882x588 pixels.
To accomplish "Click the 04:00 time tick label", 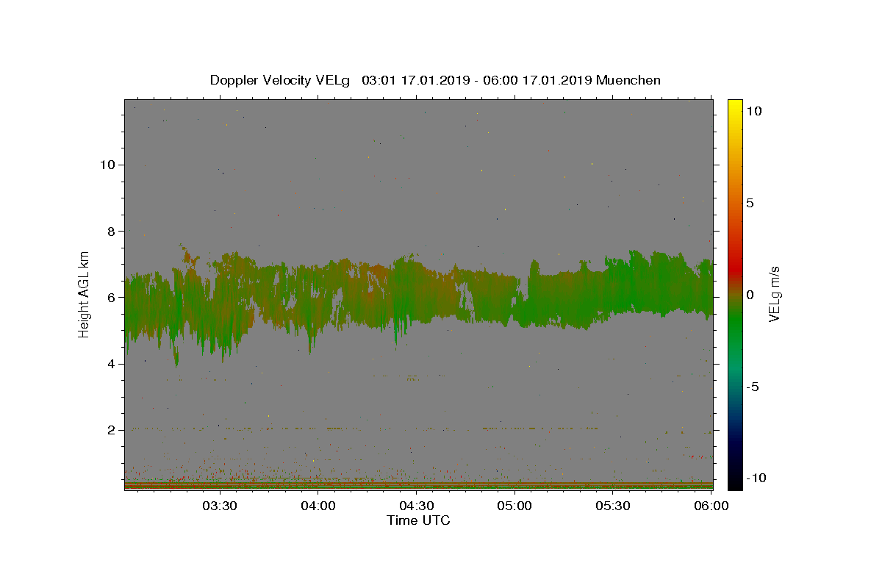I will (x=318, y=506).
